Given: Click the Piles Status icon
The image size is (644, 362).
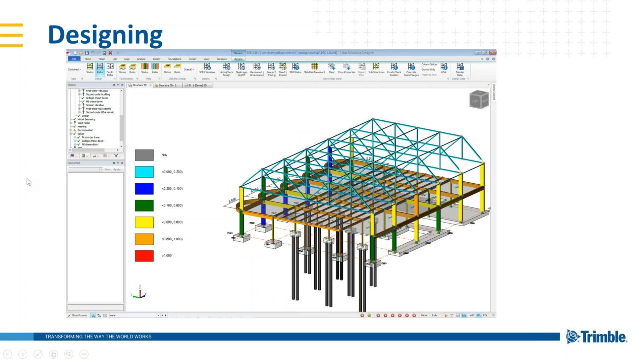Looking at the screenshot, I should pos(145,68).
